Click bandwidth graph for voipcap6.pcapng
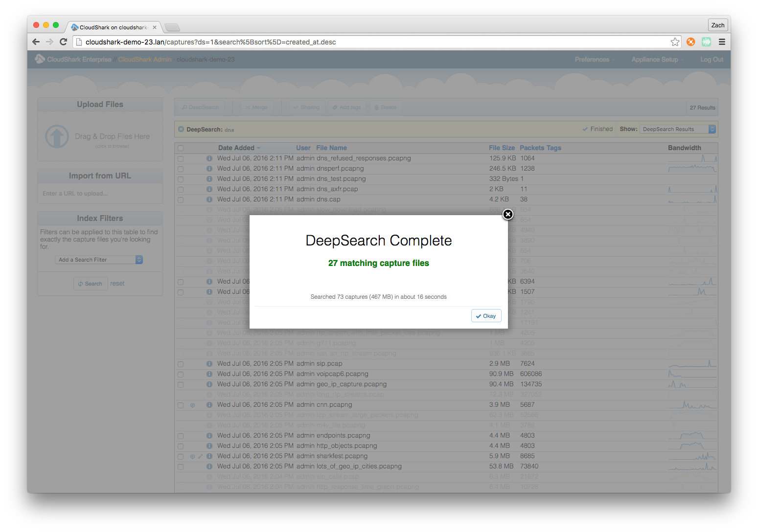Image resolution: width=758 pixels, height=532 pixels. 692,374
